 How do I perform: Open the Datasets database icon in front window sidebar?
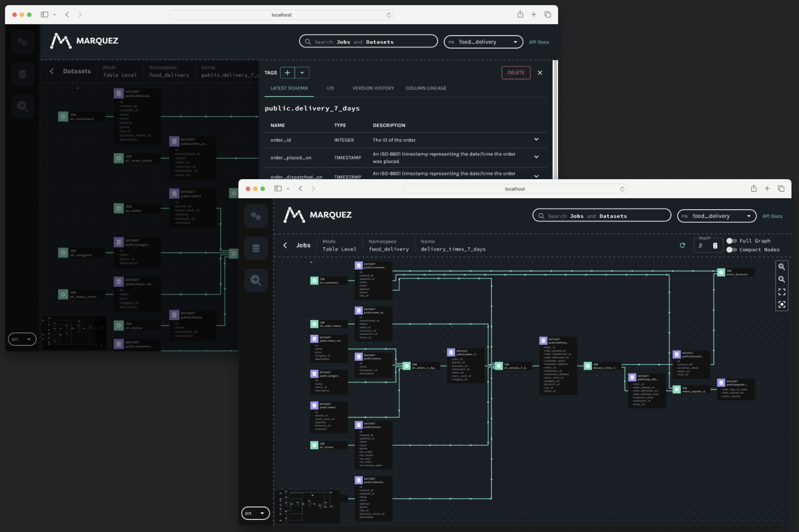256,248
